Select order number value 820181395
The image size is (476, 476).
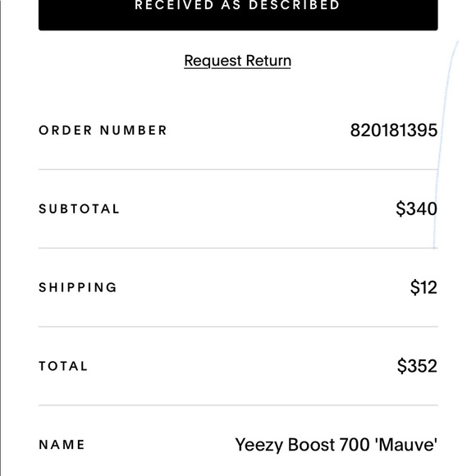pyautogui.click(x=394, y=130)
